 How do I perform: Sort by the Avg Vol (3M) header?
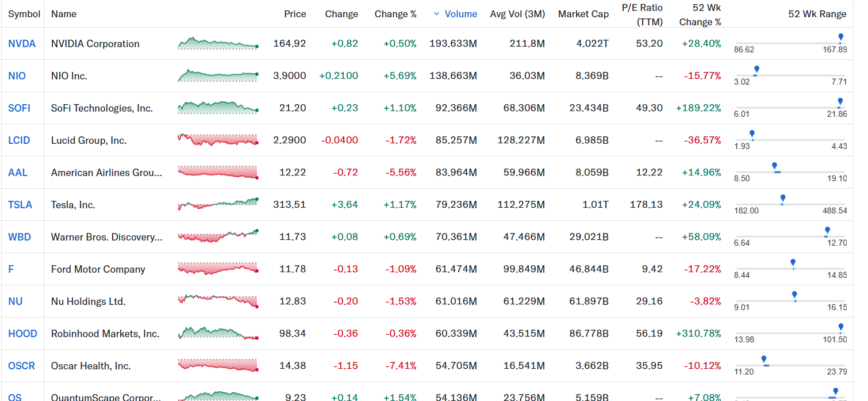click(517, 14)
